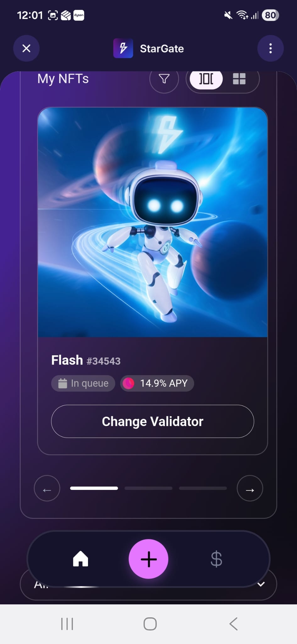The image size is (297, 644).
Task: Jump to the second carousel page indicator
Action: [148, 488]
